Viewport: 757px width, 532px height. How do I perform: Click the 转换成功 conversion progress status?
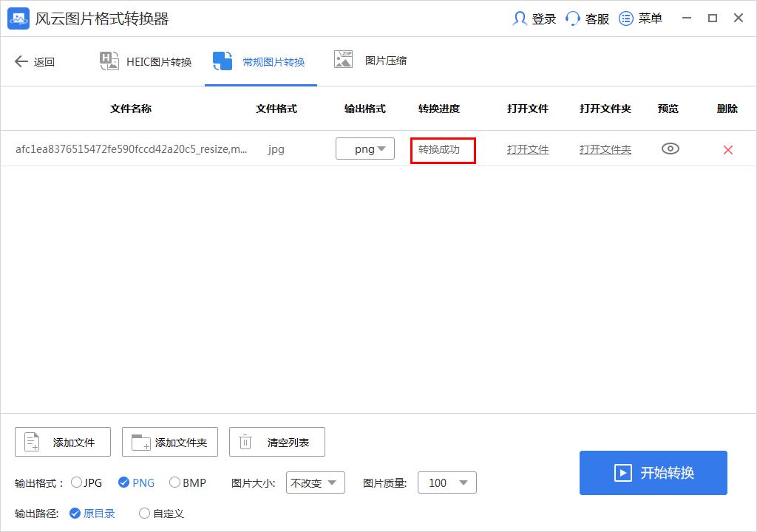coord(443,149)
